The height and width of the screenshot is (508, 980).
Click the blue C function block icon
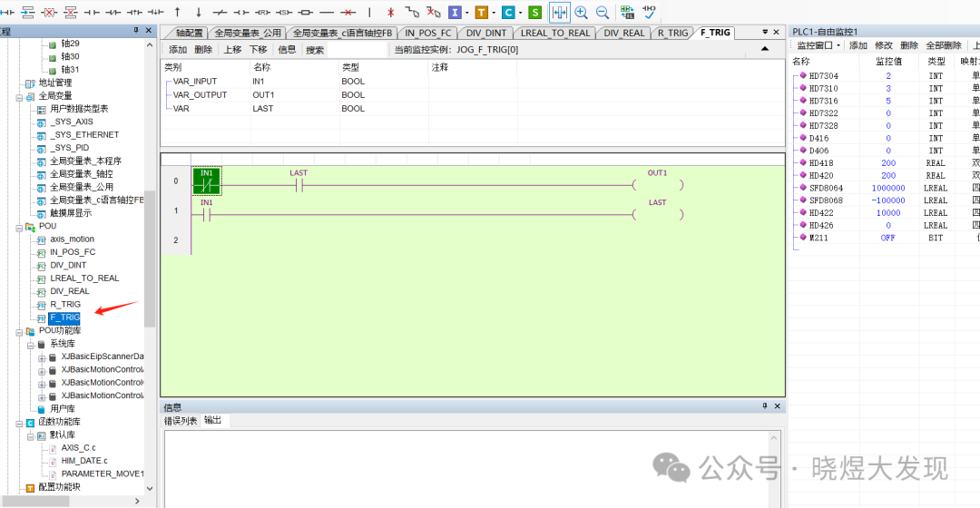507,12
